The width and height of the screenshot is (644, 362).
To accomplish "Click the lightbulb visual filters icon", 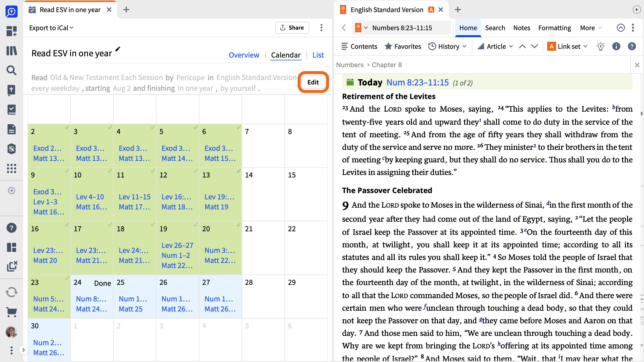I will pos(601,47).
